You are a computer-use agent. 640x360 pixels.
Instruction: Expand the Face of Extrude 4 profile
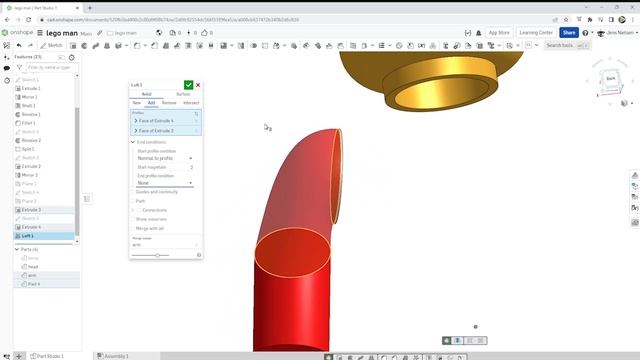tap(136, 121)
